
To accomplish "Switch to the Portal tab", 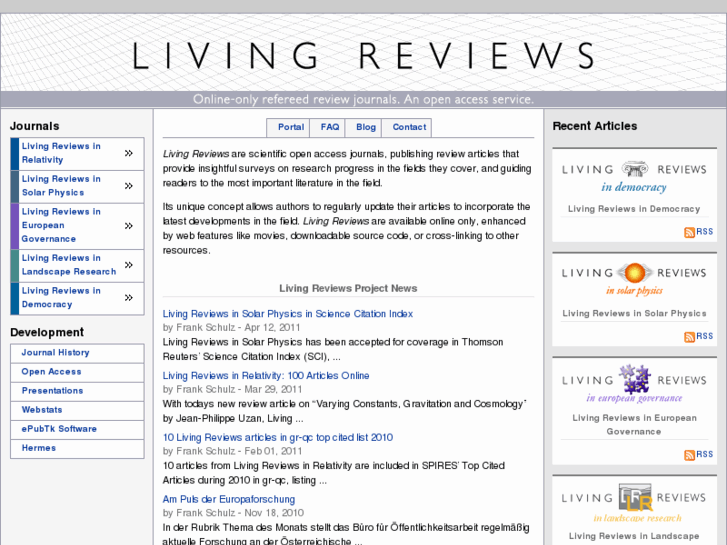I will [x=291, y=127].
